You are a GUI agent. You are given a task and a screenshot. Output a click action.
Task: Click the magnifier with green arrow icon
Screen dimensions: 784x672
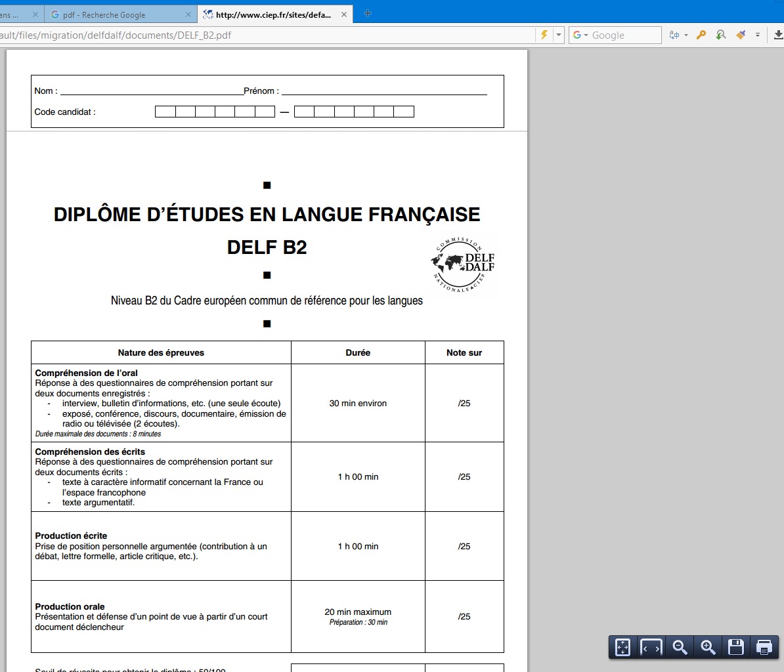[720, 35]
